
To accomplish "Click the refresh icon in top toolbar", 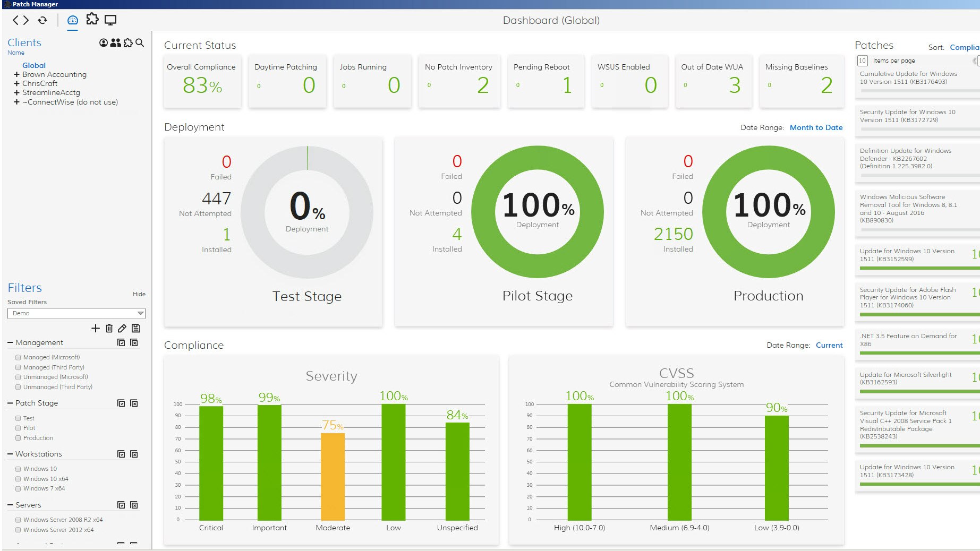I will tap(42, 20).
